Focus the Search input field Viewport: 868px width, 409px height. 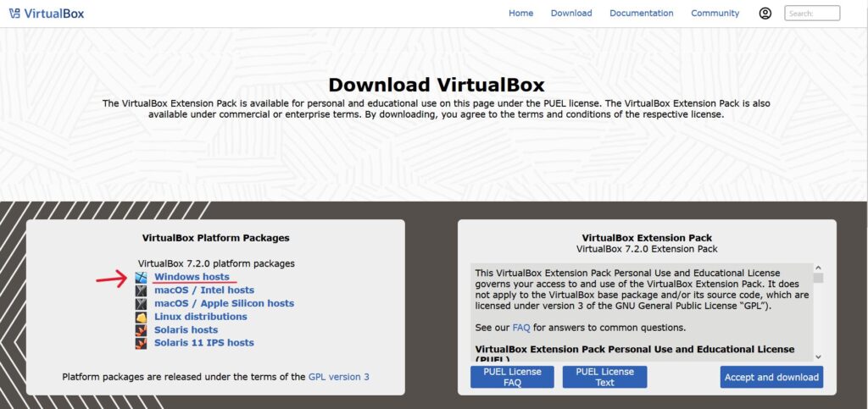(812, 14)
